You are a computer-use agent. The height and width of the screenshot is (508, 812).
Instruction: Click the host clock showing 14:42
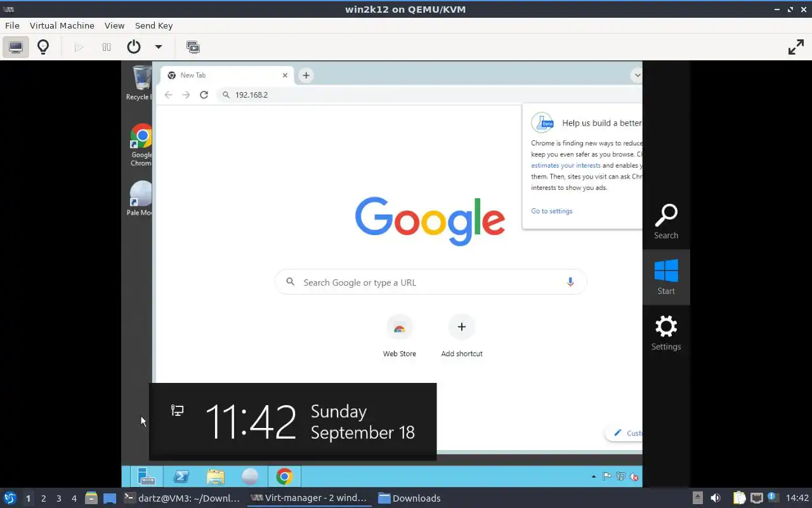[797, 498]
